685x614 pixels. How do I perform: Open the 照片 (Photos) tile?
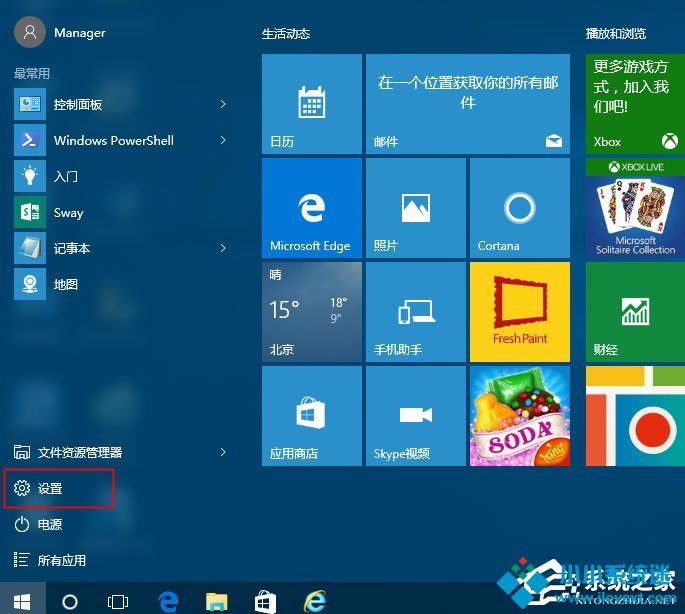[x=416, y=208]
